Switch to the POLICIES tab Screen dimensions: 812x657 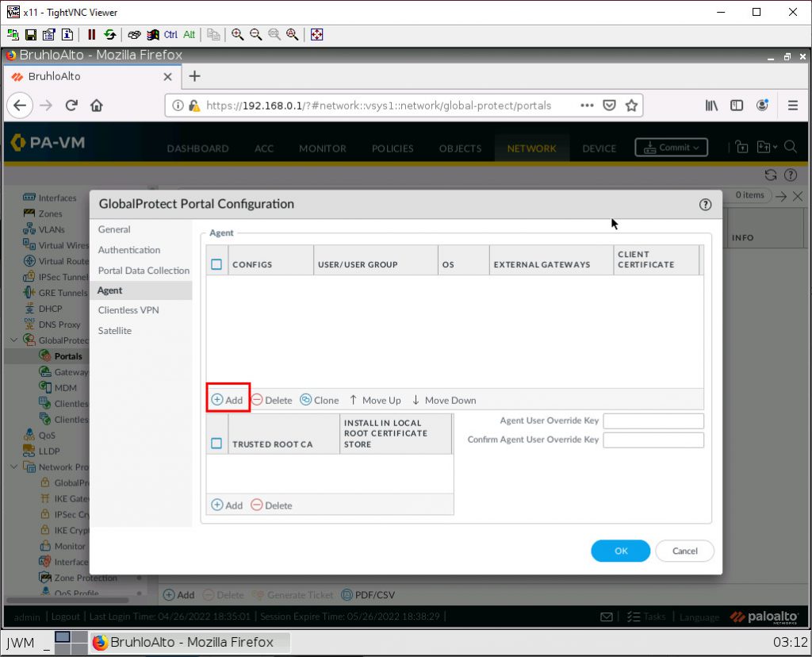tap(393, 148)
